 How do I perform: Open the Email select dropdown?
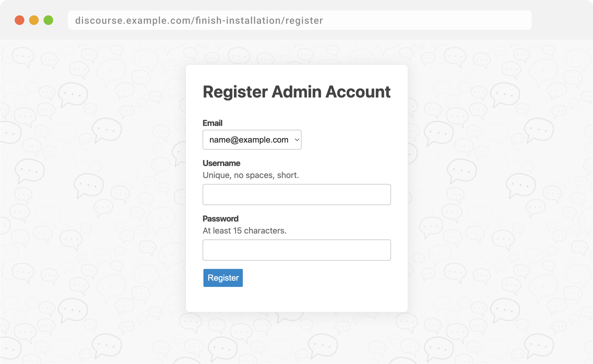click(252, 140)
